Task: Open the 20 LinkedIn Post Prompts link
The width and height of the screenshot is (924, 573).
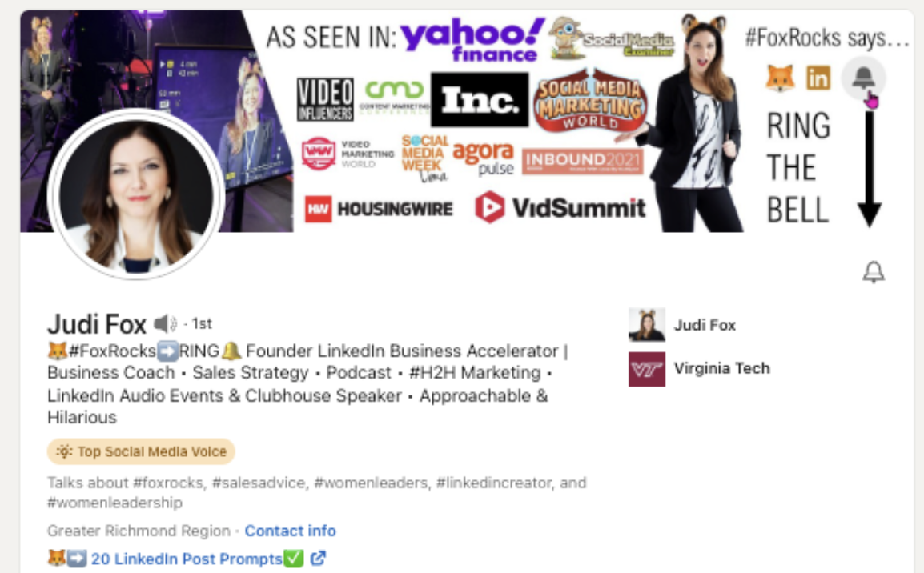Action: (187, 559)
